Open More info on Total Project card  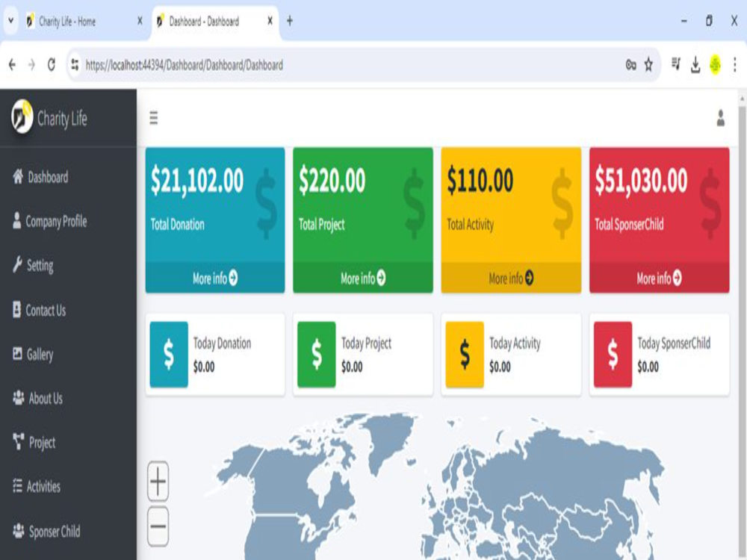363,278
